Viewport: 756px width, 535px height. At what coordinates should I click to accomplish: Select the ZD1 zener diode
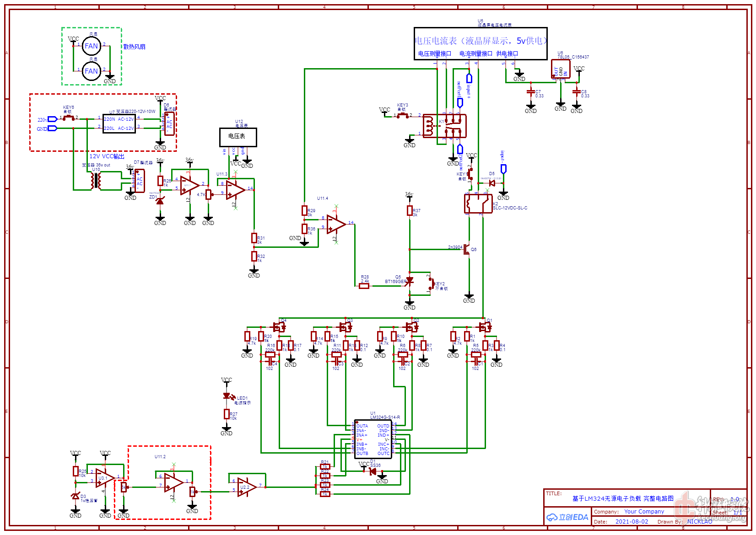(x=160, y=200)
